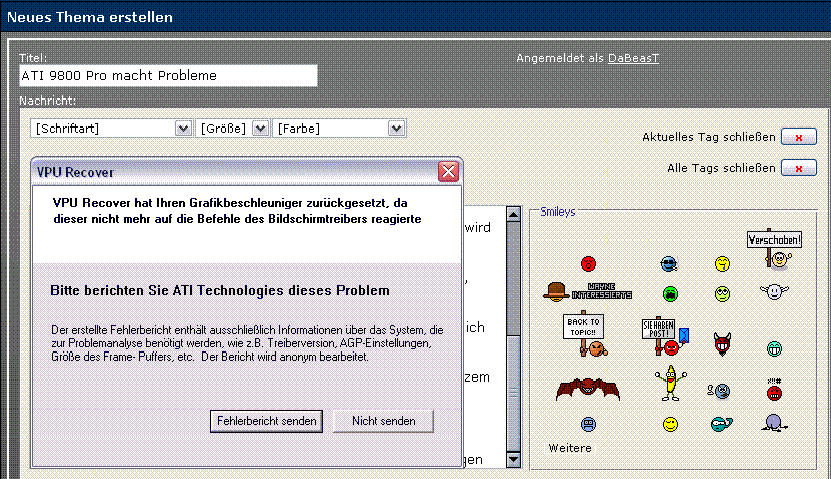Insert the red shocked smiley

[x=588, y=263]
